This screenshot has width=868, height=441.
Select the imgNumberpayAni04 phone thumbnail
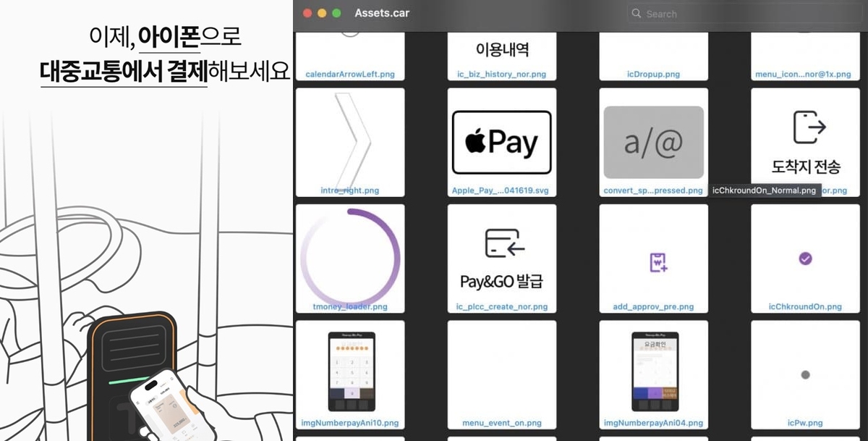click(x=657, y=371)
